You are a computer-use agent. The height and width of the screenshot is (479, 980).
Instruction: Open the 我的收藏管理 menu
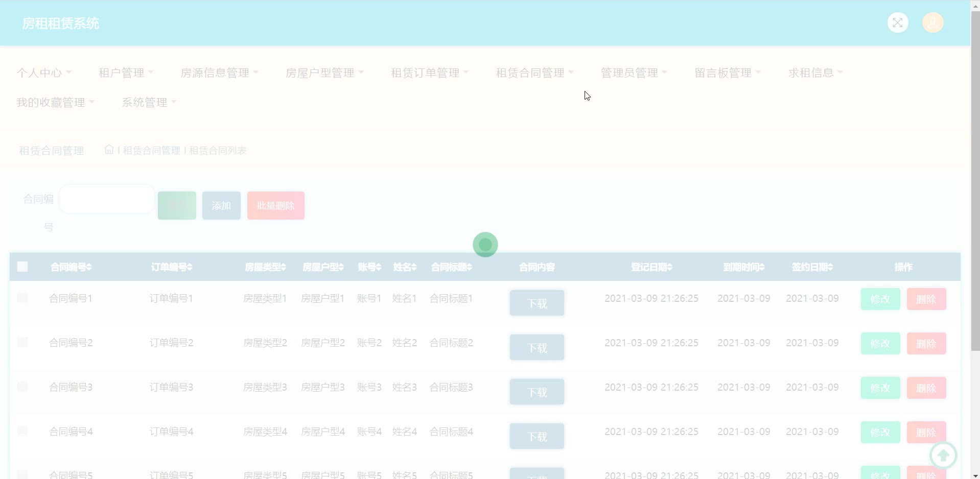(x=56, y=103)
